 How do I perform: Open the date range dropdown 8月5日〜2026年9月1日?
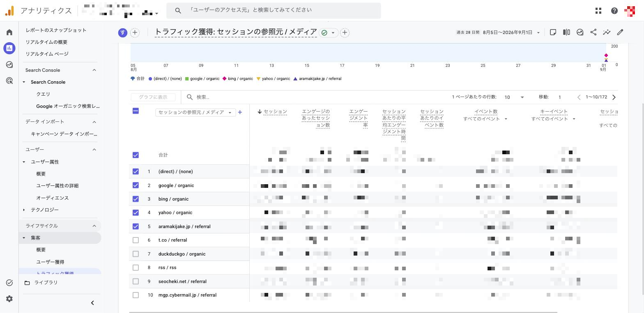click(x=511, y=32)
